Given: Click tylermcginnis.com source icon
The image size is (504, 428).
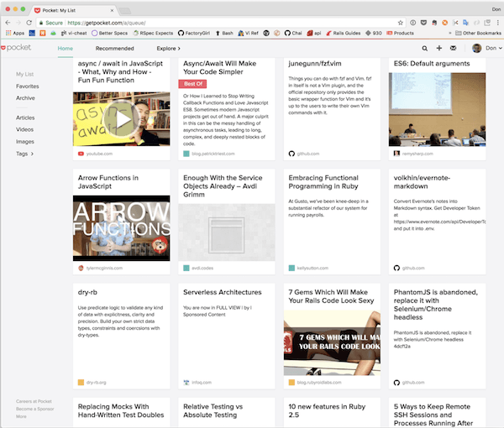Looking at the screenshot, I should click(x=81, y=268).
